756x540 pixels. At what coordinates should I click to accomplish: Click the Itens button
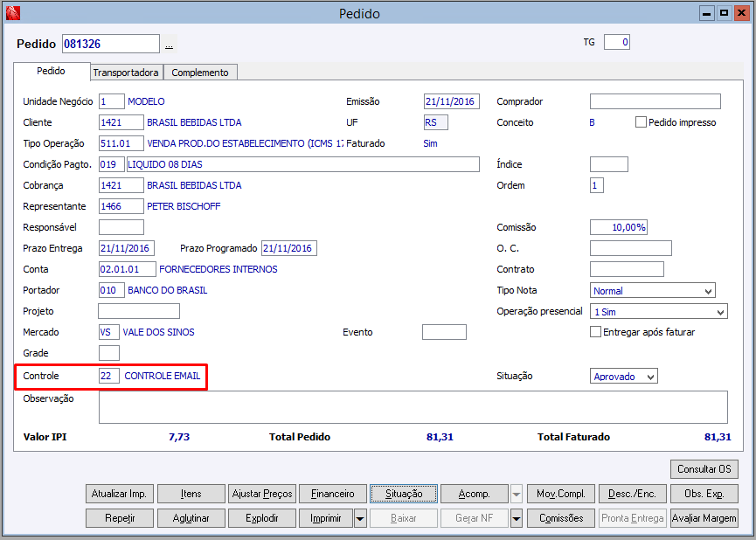[x=191, y=494]
